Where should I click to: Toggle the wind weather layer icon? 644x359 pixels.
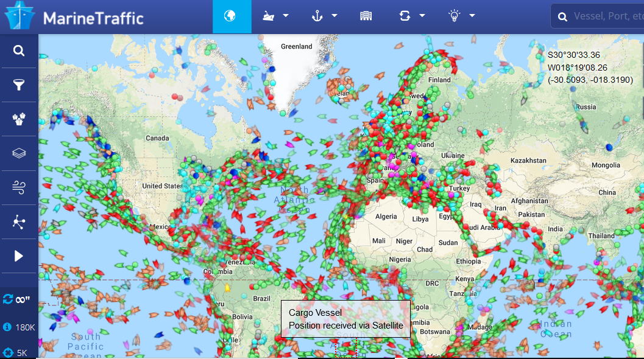point(19,187)
